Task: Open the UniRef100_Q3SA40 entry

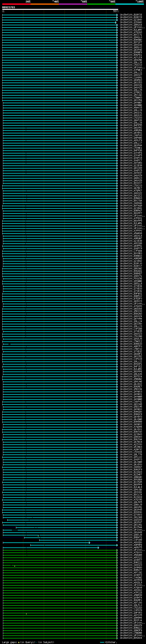Action: point(131,22)
